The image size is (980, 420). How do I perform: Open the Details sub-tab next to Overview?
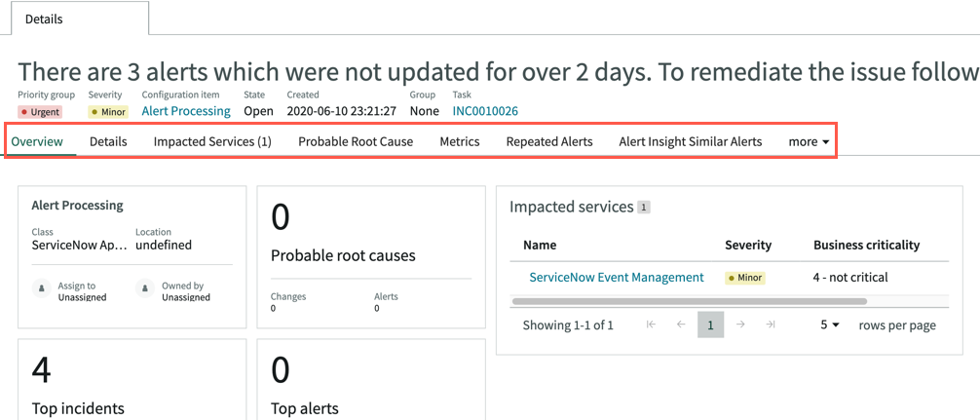pyautogui.click(x=108, y=141)
